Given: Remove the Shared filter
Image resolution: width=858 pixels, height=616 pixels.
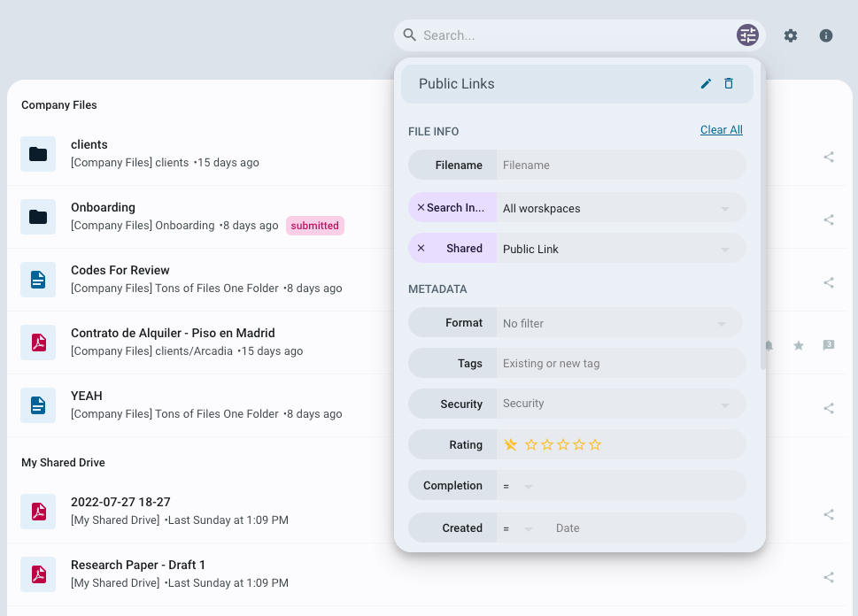Looking at the screenshot, I should coord(421,248).
